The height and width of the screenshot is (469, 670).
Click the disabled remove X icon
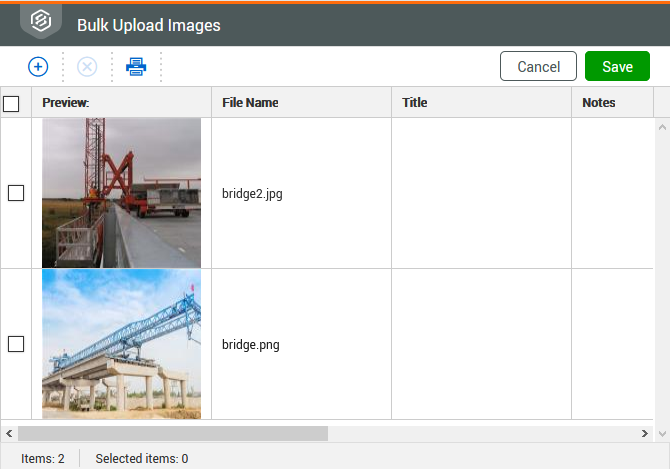pos(87,67)
